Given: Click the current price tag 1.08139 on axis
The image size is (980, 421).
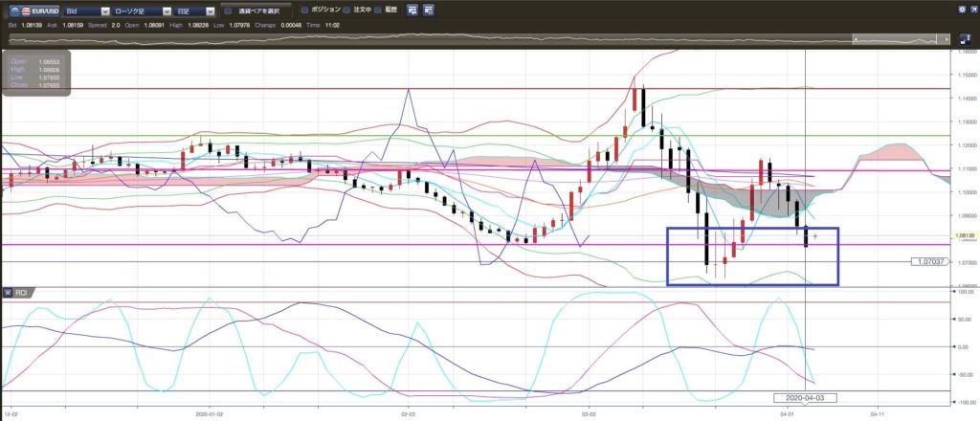Looking at the screenshot, I should [965, 236].
